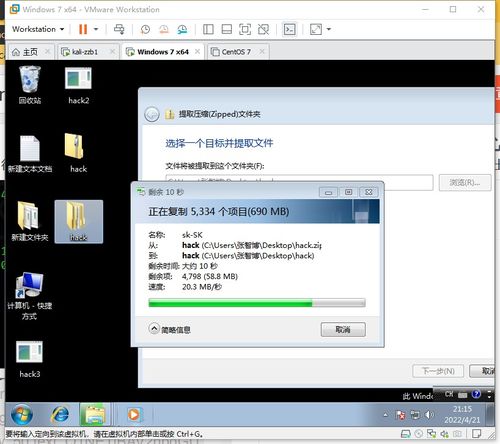Open the snapshot manager
This screenshot has height=444, width=500.
tap(182, 29)
